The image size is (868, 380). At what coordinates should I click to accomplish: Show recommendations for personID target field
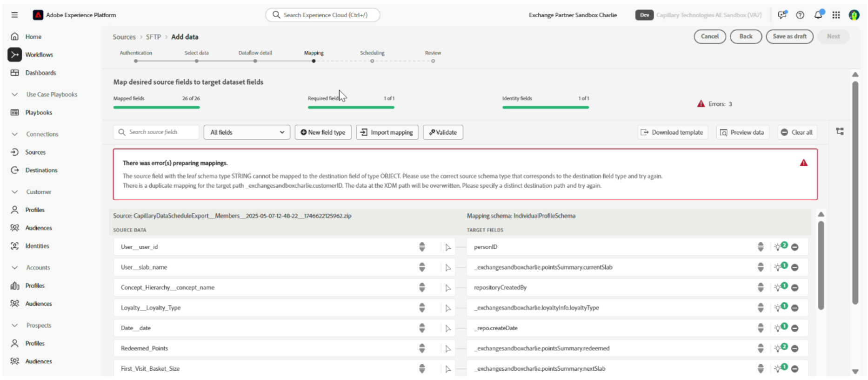click(x=780, y=246)
